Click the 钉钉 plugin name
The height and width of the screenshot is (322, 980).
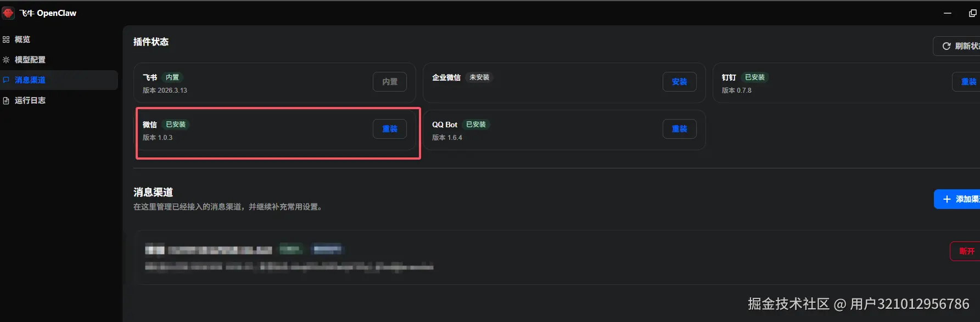pyautogui.click(x=729, y=77)
